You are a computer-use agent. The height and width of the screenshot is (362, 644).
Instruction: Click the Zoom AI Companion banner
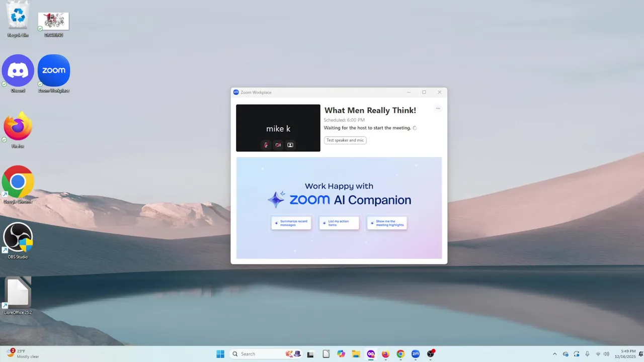tap(339, 208)
